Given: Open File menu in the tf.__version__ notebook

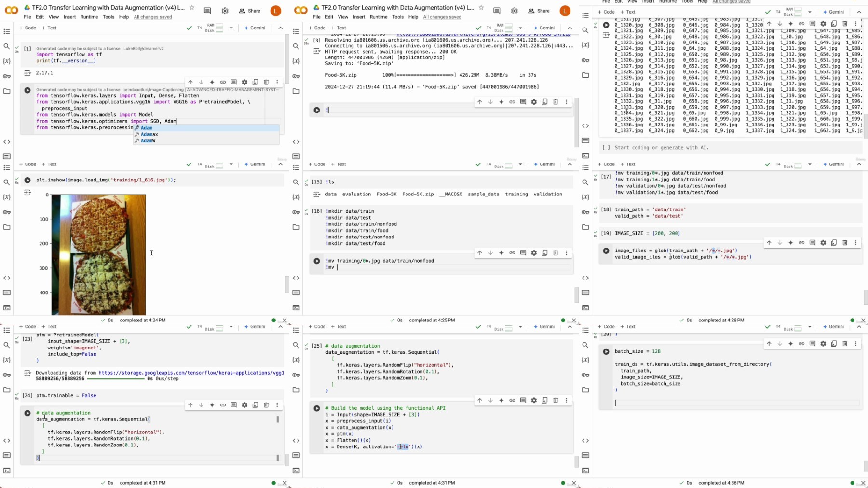Looking at the screenshot, I should coord(27,17).
